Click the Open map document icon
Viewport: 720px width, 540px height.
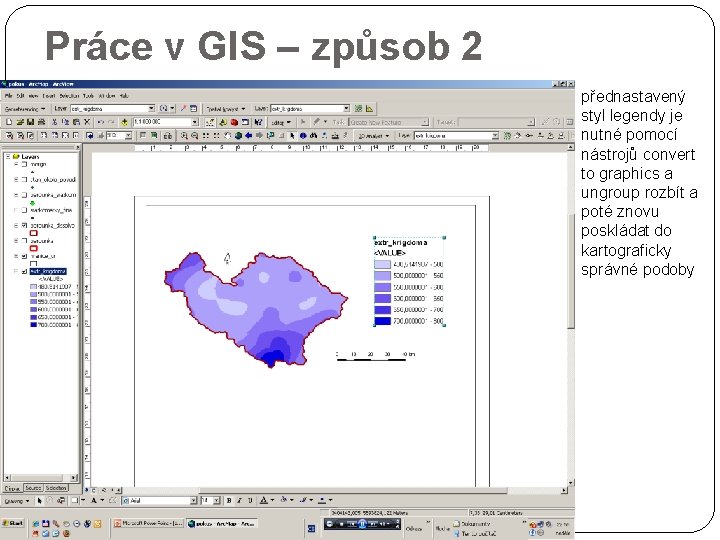(x=20, y=122)
